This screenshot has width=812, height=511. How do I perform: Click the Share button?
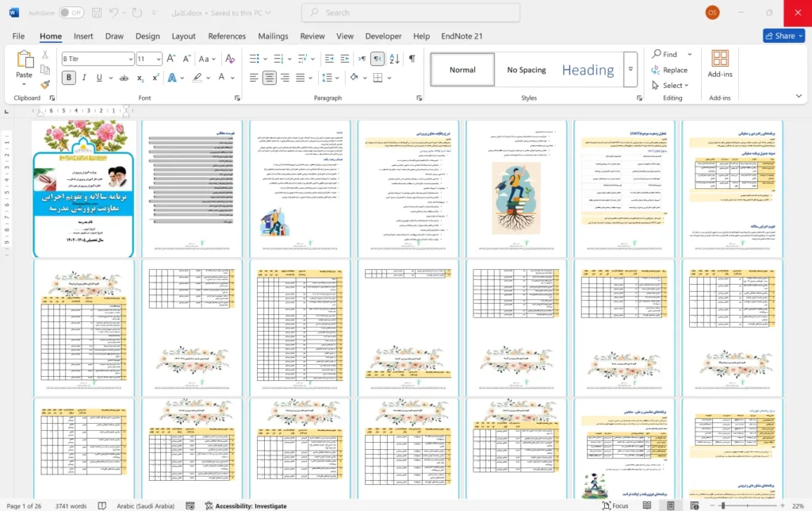[783, 36]
